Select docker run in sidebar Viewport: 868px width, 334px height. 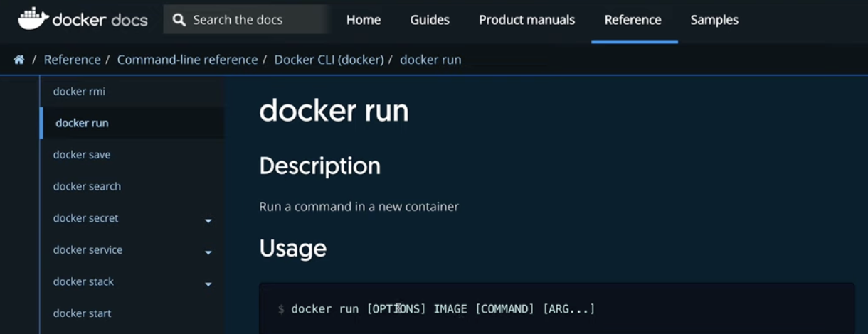82,123
